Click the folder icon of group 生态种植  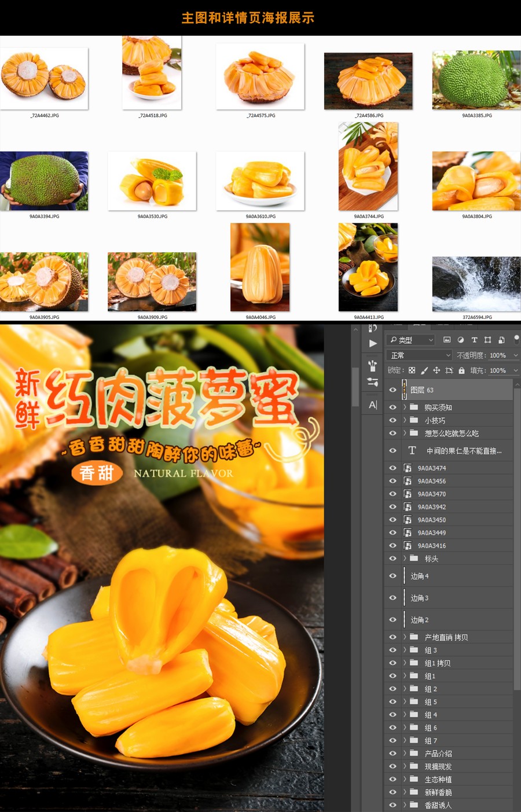(414, 779)
